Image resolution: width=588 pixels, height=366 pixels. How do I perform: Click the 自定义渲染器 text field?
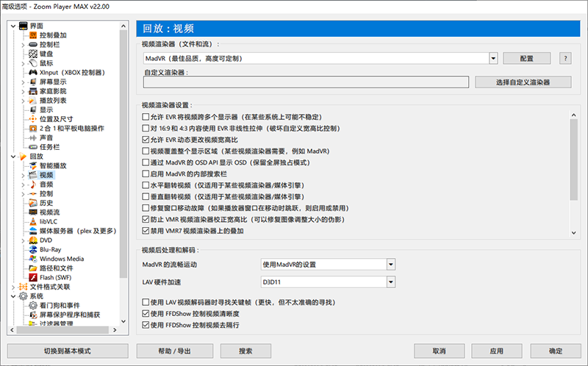coord(306,82)
